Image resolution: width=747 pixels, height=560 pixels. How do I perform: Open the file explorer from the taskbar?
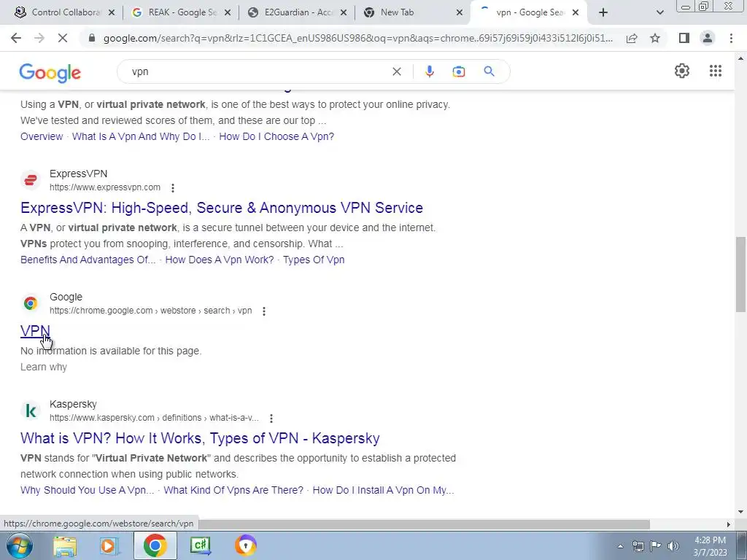coord(65,545)
